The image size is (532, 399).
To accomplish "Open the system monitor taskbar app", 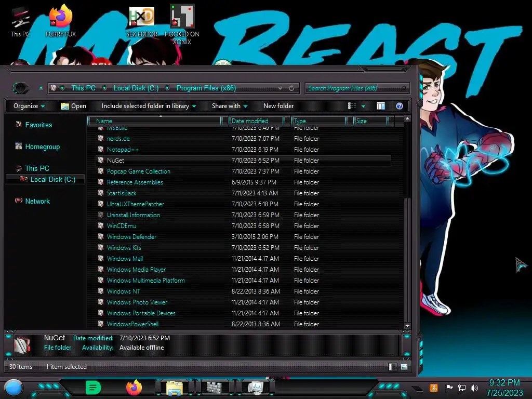I will 255,388.
